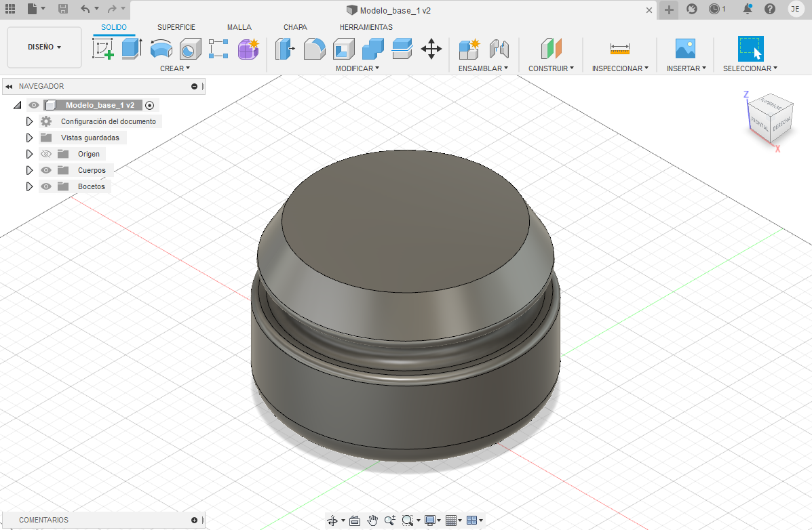Viewport: 812px width, 530px height.
Task: Select the Combine tool
Action: pyautogui.click(x=373, y=49)
